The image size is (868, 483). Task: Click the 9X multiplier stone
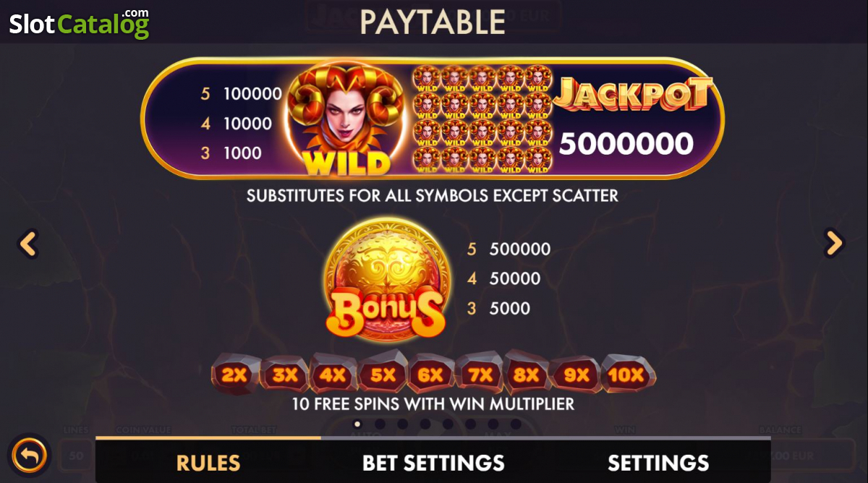(x=576, y=375)
